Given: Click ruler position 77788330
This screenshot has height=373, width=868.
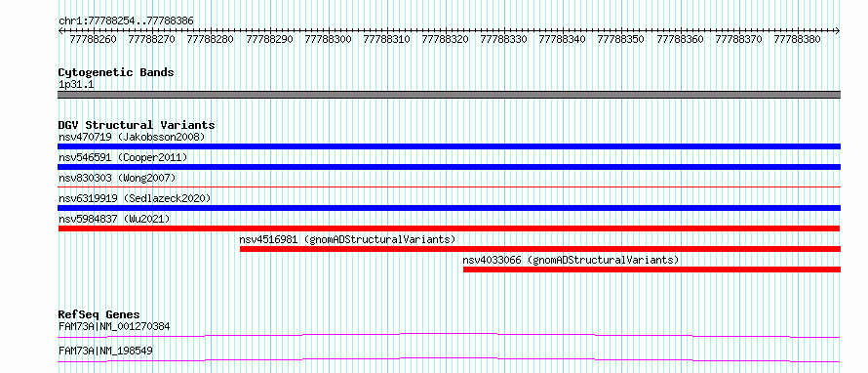Looking at the screenshot, I should (x=504, y=40).
